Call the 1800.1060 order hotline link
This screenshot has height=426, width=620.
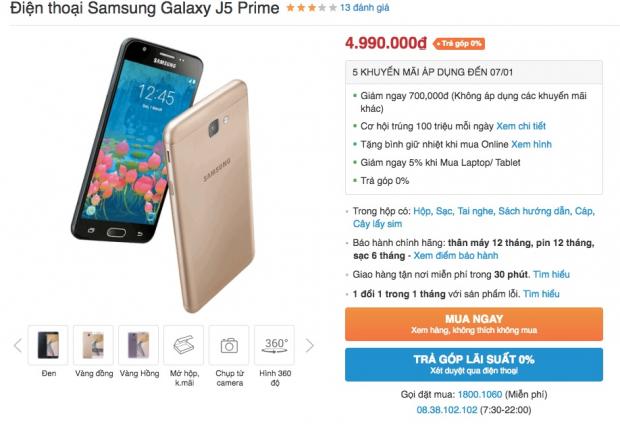click(x=480, y=394)
